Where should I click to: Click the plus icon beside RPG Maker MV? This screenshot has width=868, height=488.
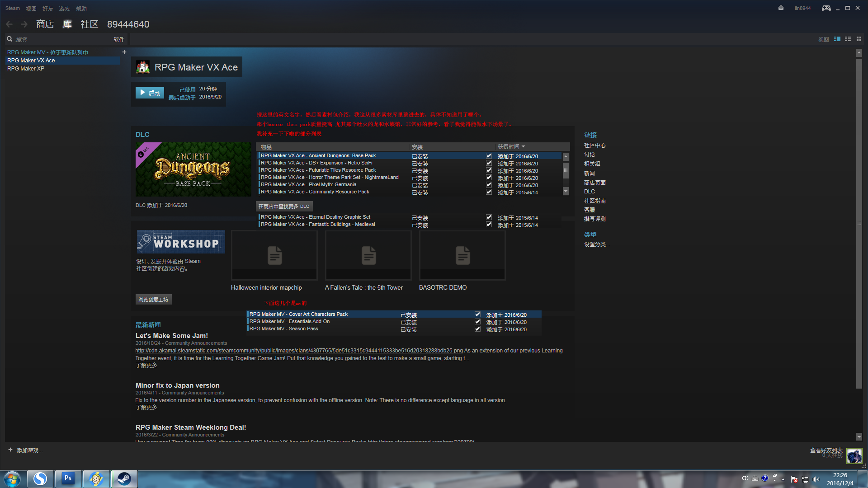click(124, 52)
